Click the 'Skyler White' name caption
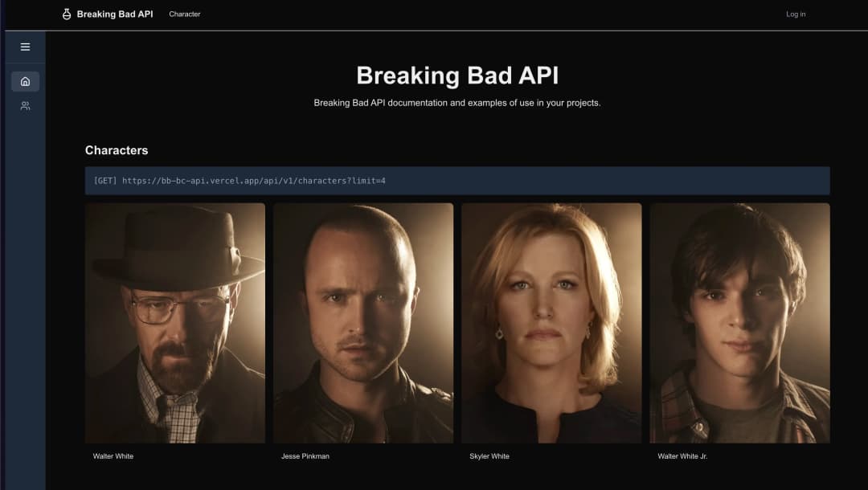This screenshot has width=868, height=490. click(489, 456)
